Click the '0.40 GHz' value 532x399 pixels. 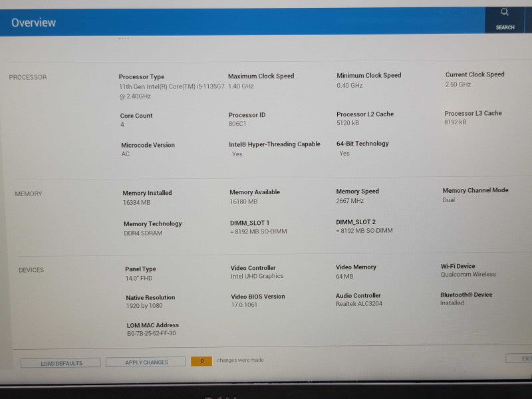[x=350, y=86]
